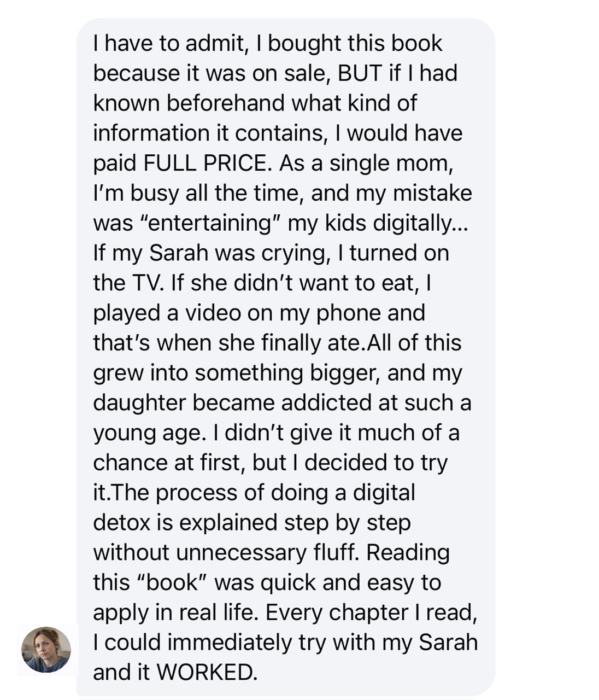Click the word "unnecessary" in the review
The width and height of the screenshot is (599, 700).
[241, 552]
